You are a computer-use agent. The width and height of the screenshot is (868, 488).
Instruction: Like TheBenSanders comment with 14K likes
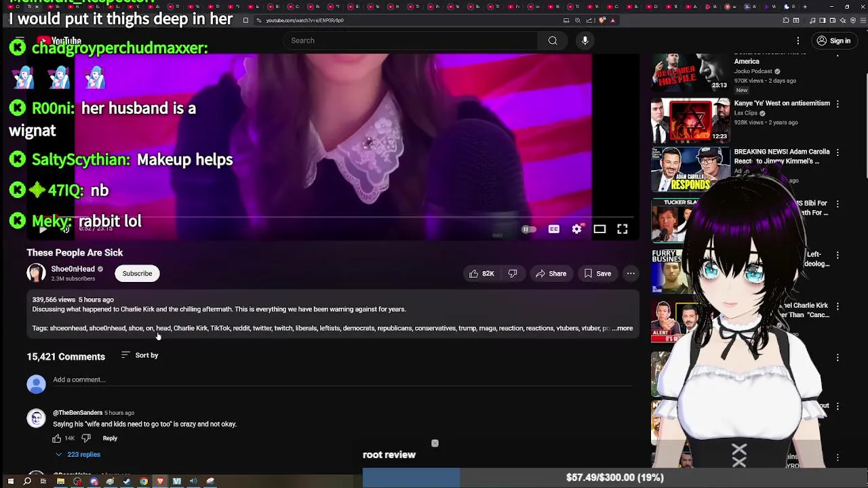57,439
